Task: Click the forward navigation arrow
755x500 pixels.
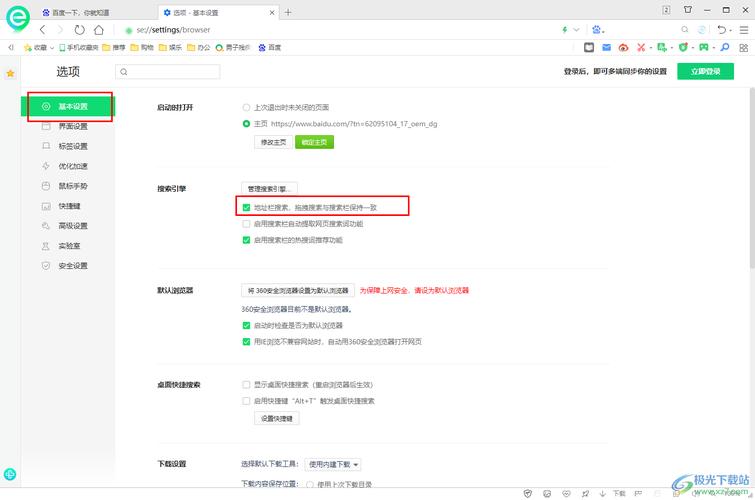Action: click(60, 30)
